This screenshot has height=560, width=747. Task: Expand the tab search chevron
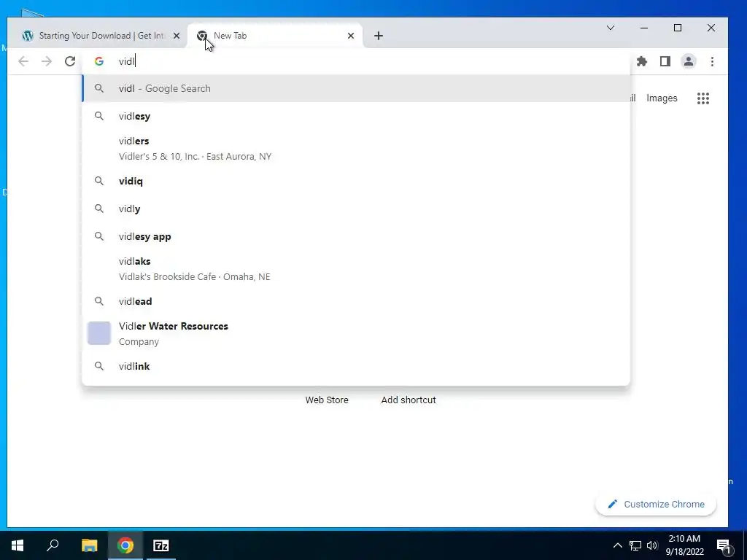611,28
